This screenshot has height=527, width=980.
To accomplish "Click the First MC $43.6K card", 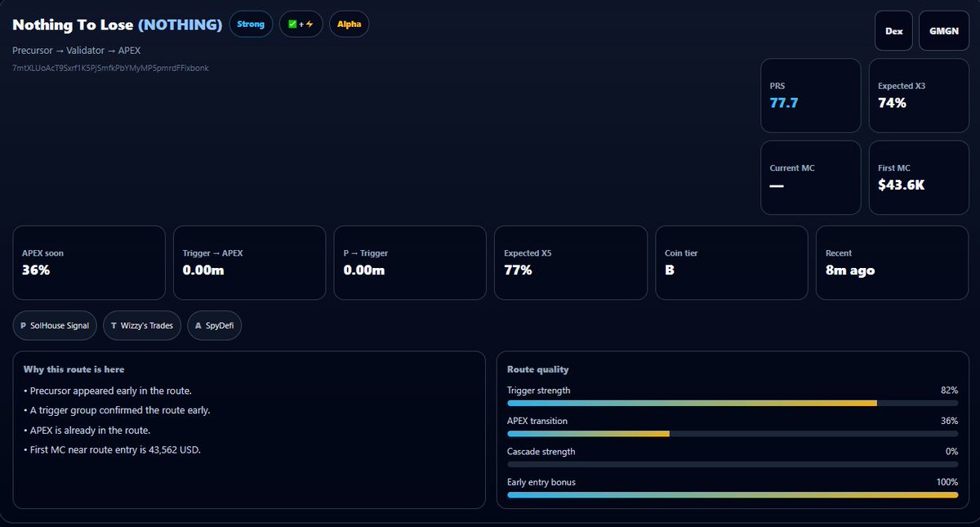I will (919, 178).
